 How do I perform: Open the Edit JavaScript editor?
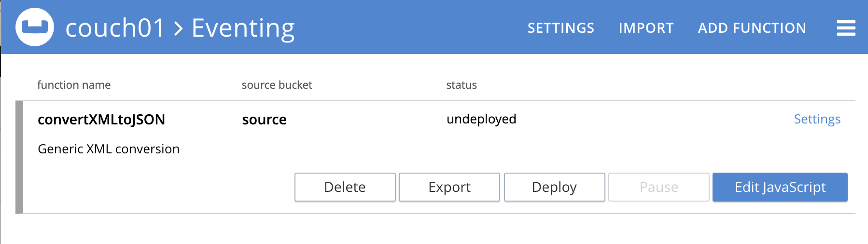(780, 187)
